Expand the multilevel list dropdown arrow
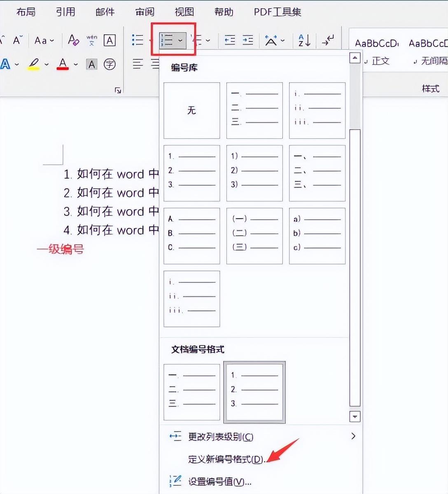The image size is (448, 494). (x=208, y=40)
